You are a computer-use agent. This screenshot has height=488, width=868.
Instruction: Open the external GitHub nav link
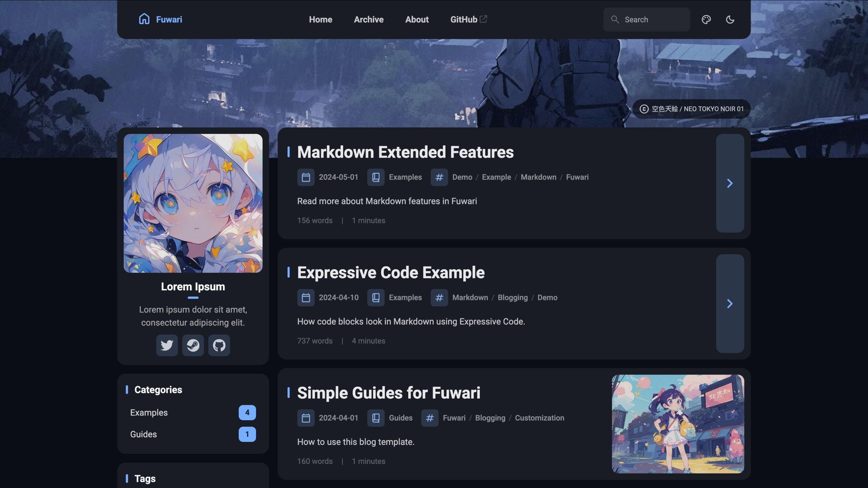point(469,19)
